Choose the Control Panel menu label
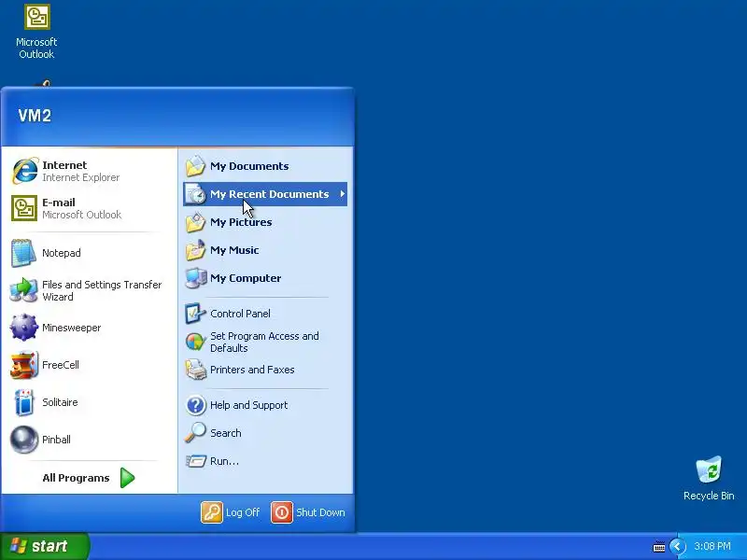Image resolution: width=747 pixels, height=560 pixels. tap(240, 314)
